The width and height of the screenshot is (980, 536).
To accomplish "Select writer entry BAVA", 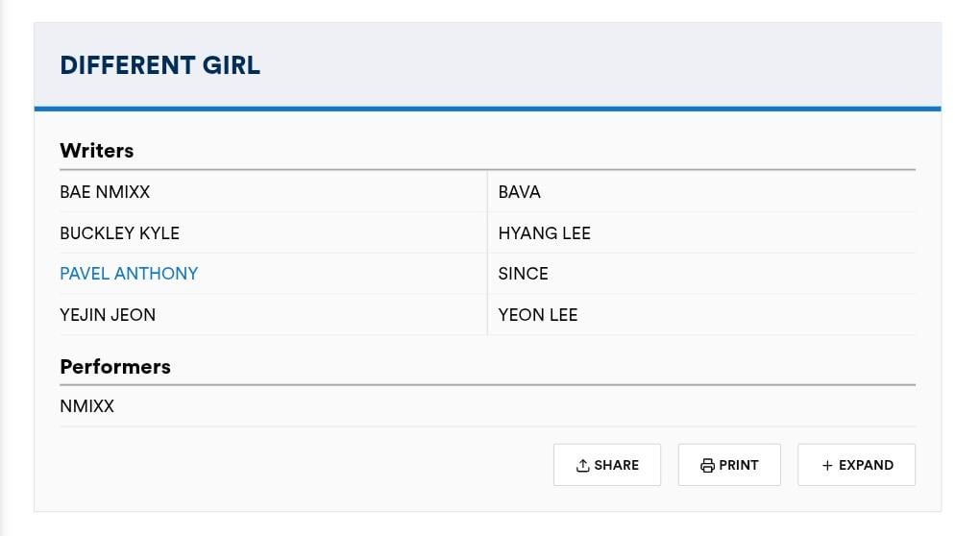I will pyautogui.click(x=520, y=192).
